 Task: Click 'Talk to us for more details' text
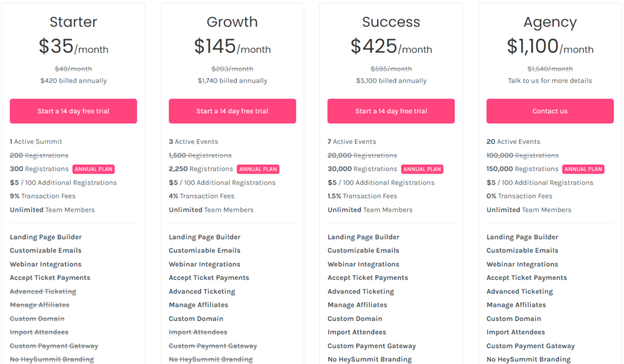[x=550, y=81]
